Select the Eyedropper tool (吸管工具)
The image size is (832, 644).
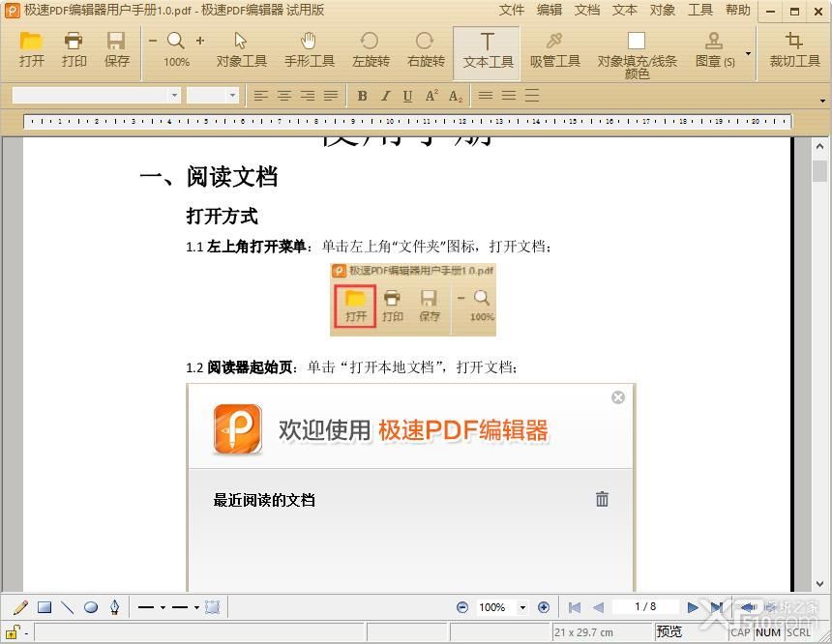555,50
